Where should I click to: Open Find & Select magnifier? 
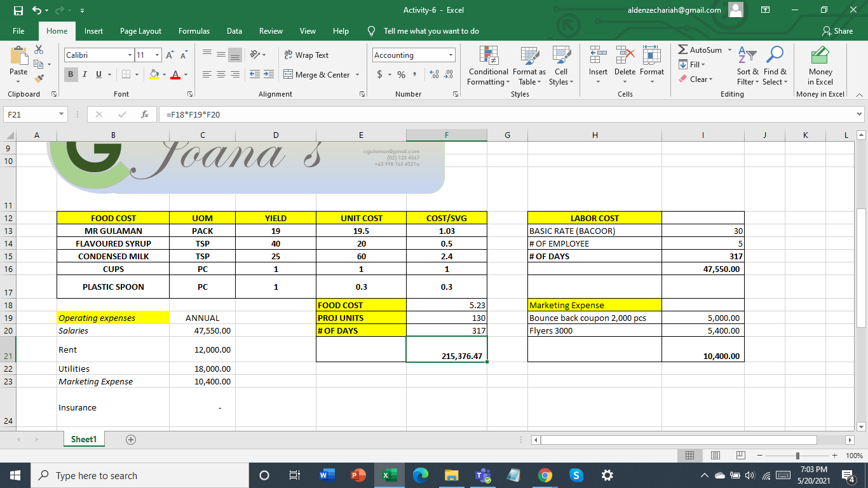coord(775,66)
